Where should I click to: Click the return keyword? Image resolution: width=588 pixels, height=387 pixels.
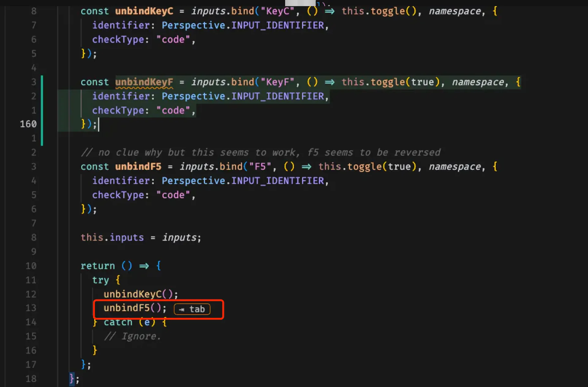(98, 266)
